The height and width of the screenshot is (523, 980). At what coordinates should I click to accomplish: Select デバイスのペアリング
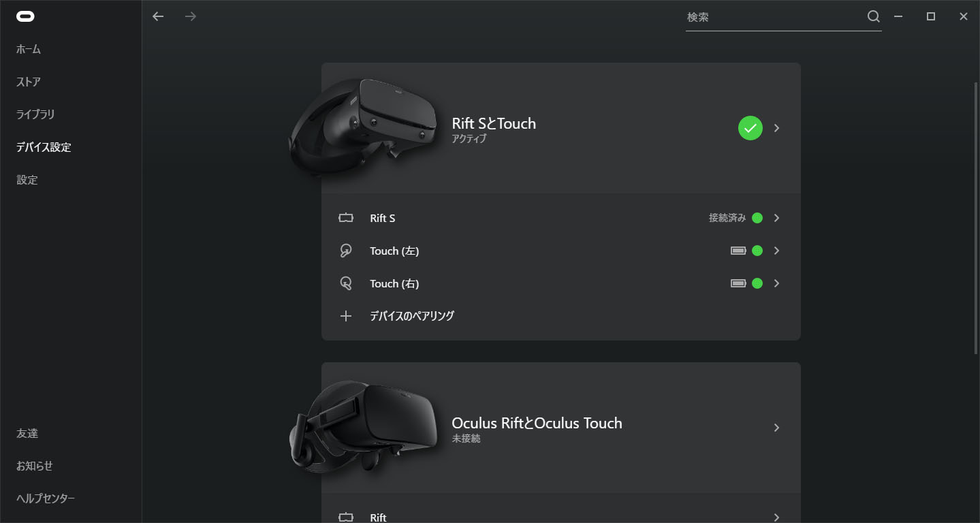pyautogui.click(x=412, y=316)
